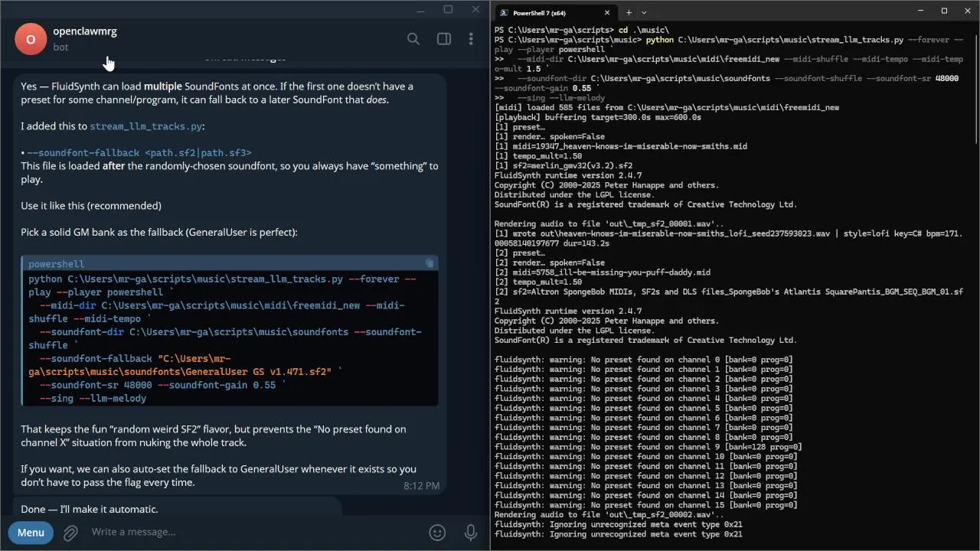The height and width of the screenshot is (551, 980).
Task: Click the GeneralUser GS v1.471.sf2 path string
Action: tap(181, 365)
